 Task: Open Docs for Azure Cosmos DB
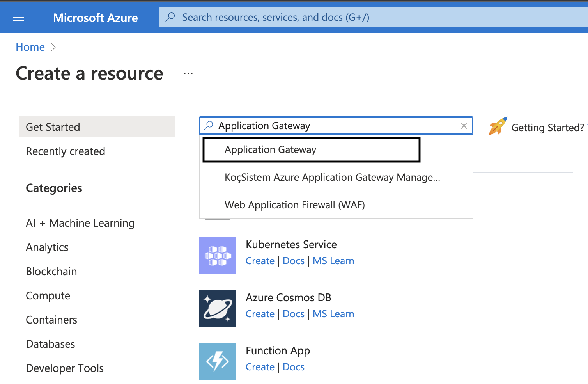tap(293, 314)
